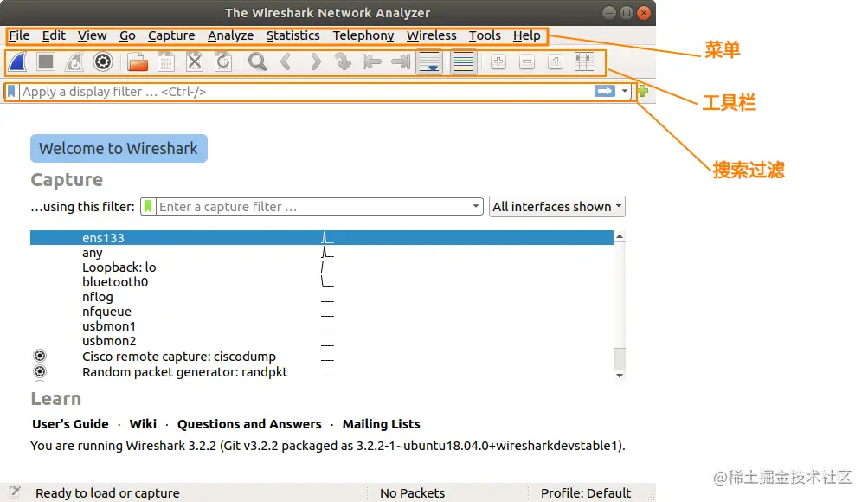Click randpkt interface settings gear

(40, 371)
